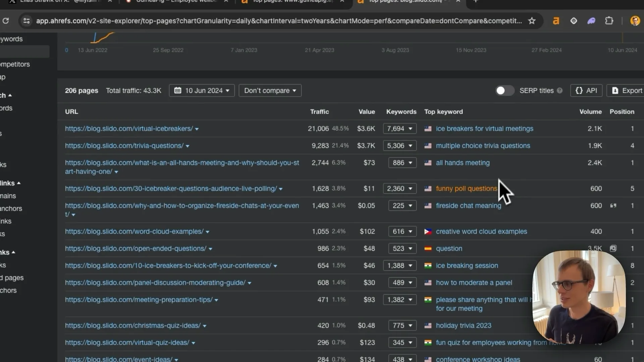
Task: Expand the 2,360 keywords dropdown
Action: (x=399, y=189)
